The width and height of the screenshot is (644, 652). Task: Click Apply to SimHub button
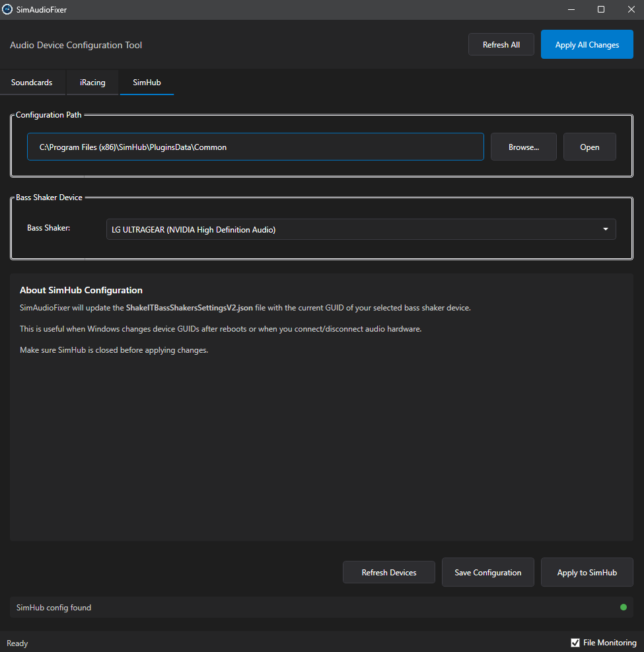[x=587, y=572]
